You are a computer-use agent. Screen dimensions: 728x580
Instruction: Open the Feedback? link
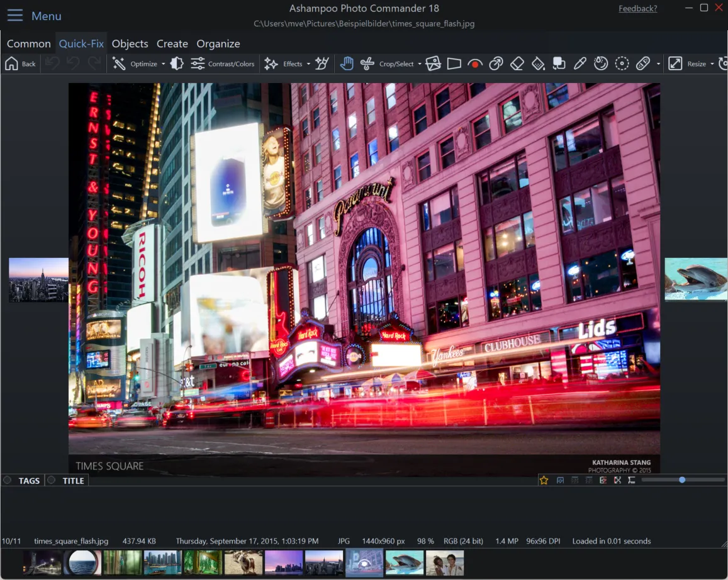click(637, 8)
